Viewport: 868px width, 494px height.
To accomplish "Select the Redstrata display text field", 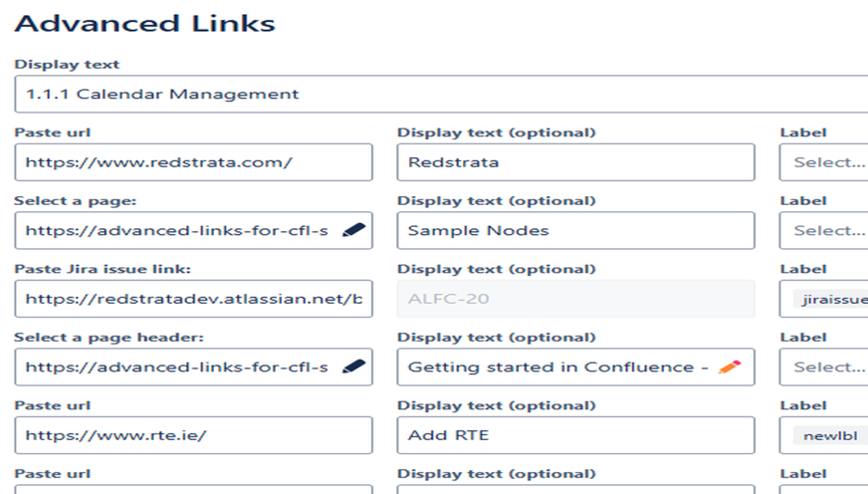I will pyautogui.click(x=575, y=162).
